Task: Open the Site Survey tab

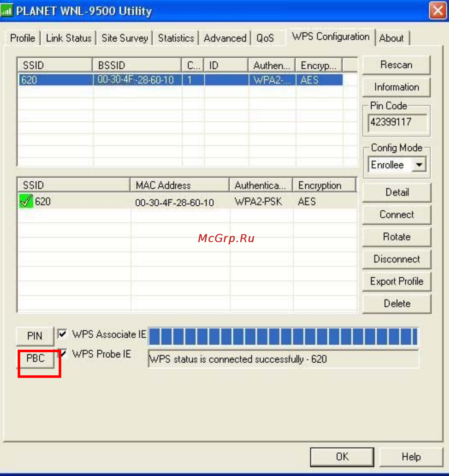Action: coord(125,38)
